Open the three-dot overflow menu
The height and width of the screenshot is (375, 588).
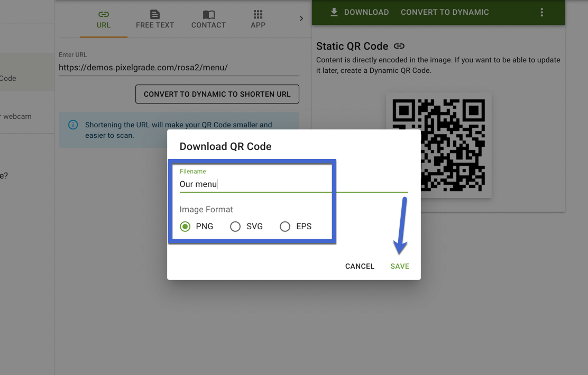pyautogui.click(x=541, y=12)
